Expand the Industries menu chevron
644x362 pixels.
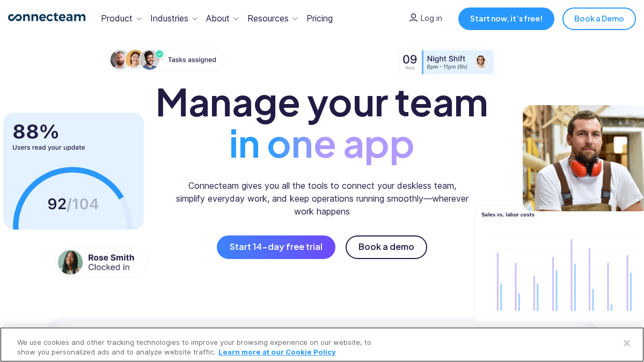point(195,19)
